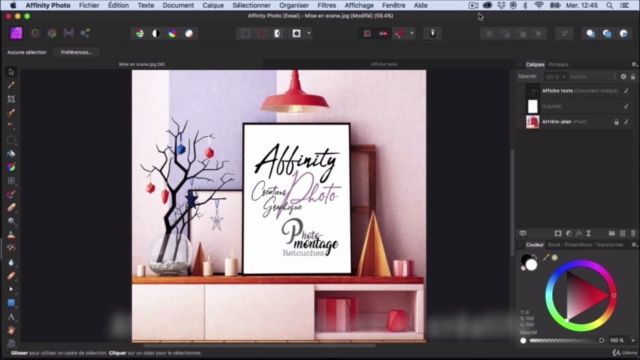Image resolution: width=640 pixels, height=360 pixels.
Task: Select the Selection Brush tool
Action: pyautogui.click(x=11, y=113)
